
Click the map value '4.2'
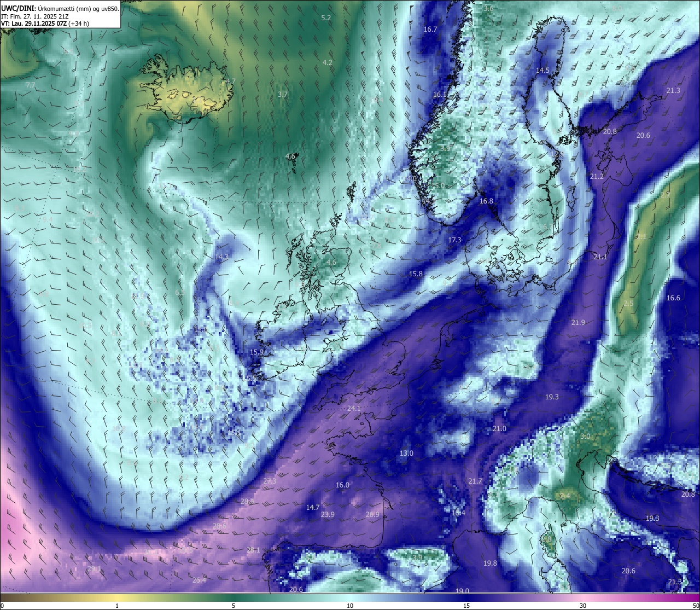pos(327,62)
